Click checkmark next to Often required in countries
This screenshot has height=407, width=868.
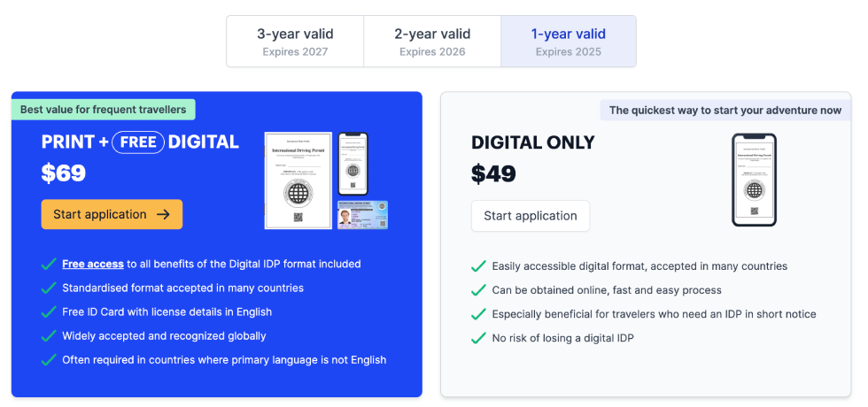pyautogui.click(x=49, y=360)
